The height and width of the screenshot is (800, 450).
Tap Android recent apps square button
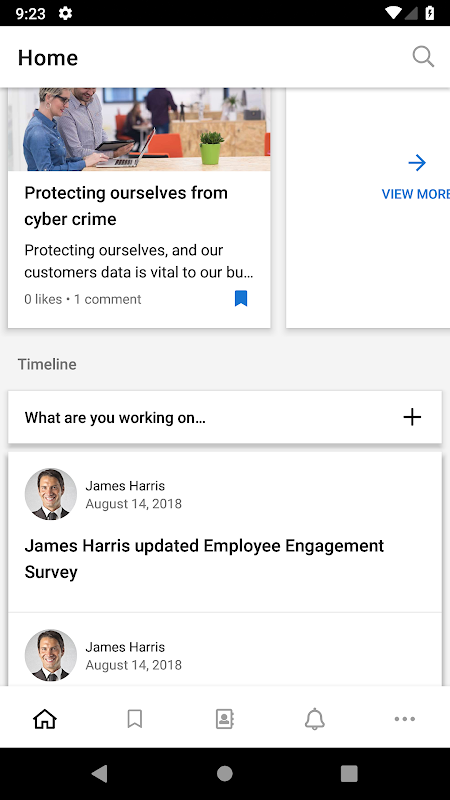(349, 774)
